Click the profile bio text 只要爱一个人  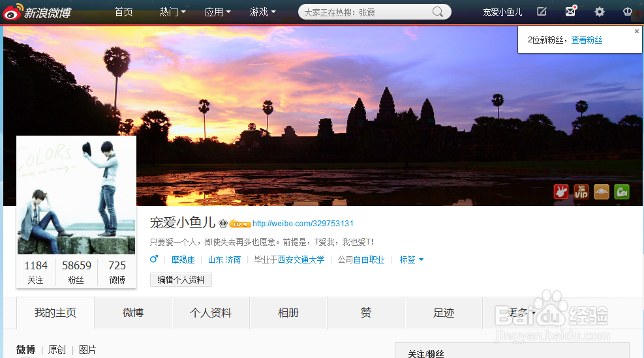262,242
